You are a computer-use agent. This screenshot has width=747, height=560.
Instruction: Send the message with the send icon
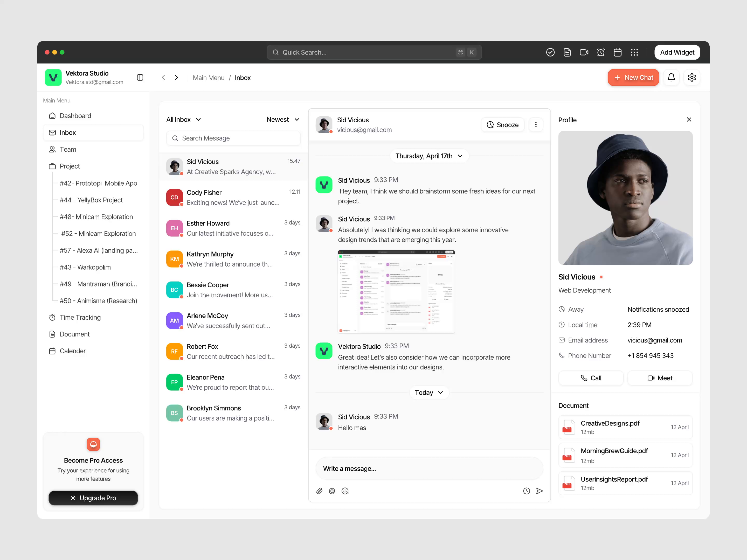pyautogui.click(x=540, y=491)
